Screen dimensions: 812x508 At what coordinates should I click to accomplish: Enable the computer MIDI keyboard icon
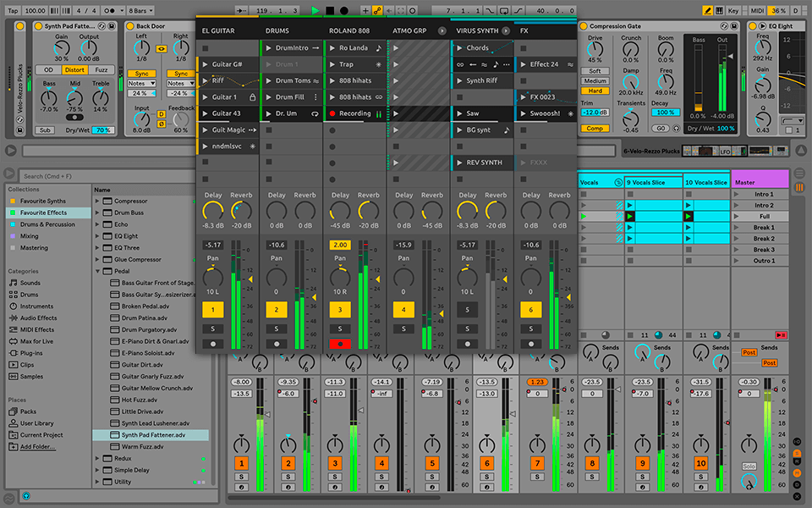(720, 10)
